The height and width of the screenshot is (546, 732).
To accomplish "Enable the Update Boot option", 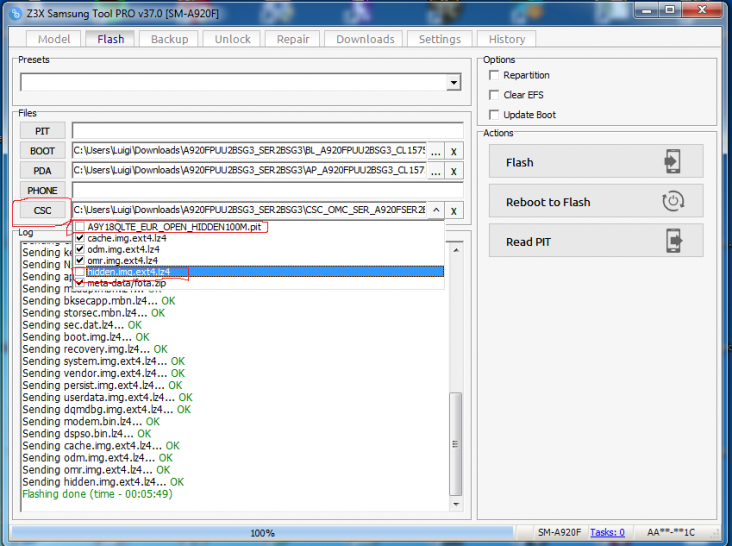I will pyautogui.click(x=494, y=115).
